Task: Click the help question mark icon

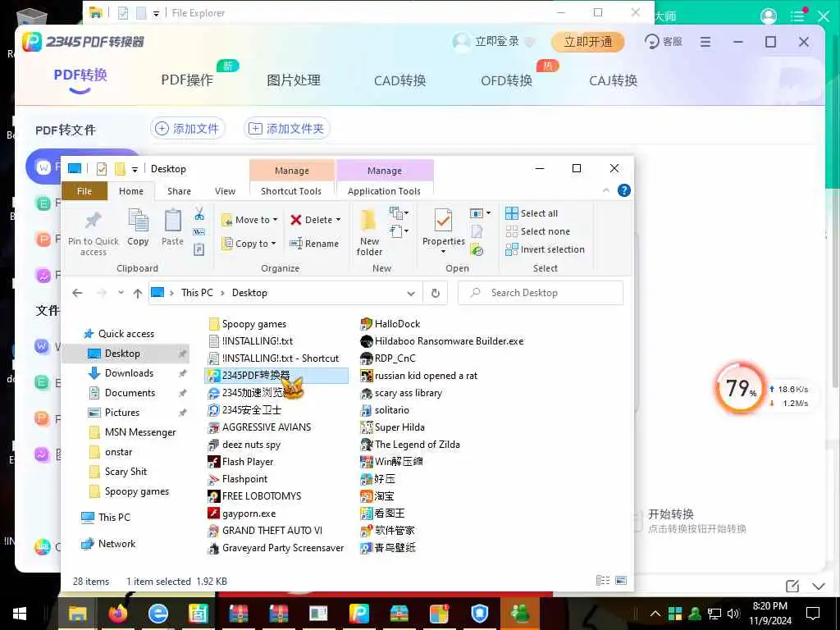Action: click(623, 190)
